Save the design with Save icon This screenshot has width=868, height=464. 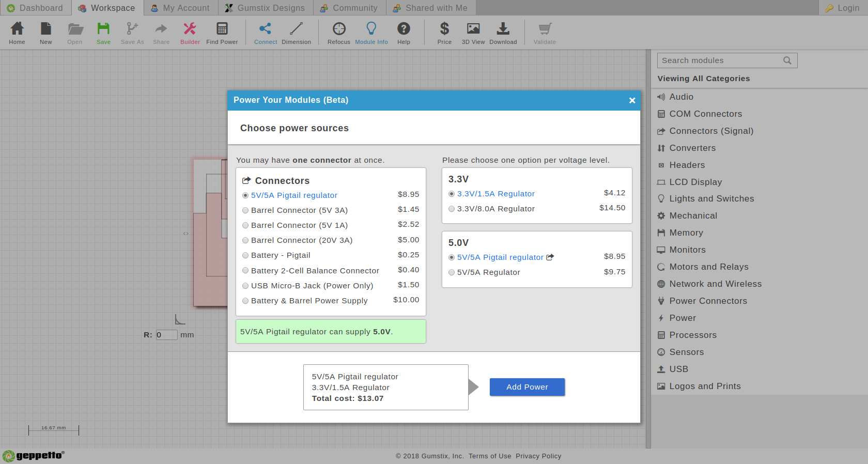point(103,28)
